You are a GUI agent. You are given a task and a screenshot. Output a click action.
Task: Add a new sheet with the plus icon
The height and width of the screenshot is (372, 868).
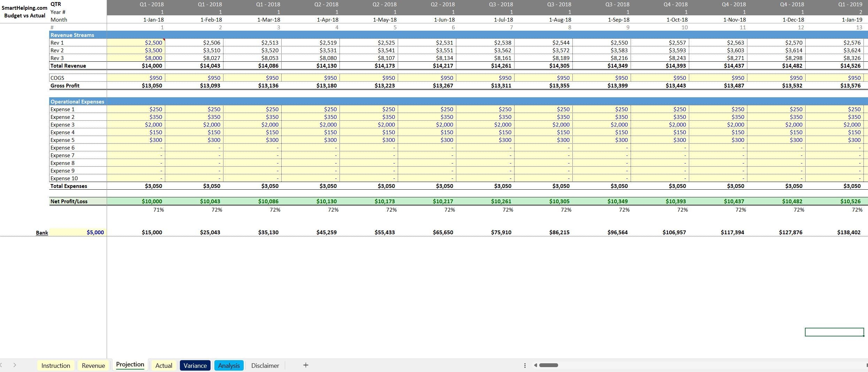[306, 365]
